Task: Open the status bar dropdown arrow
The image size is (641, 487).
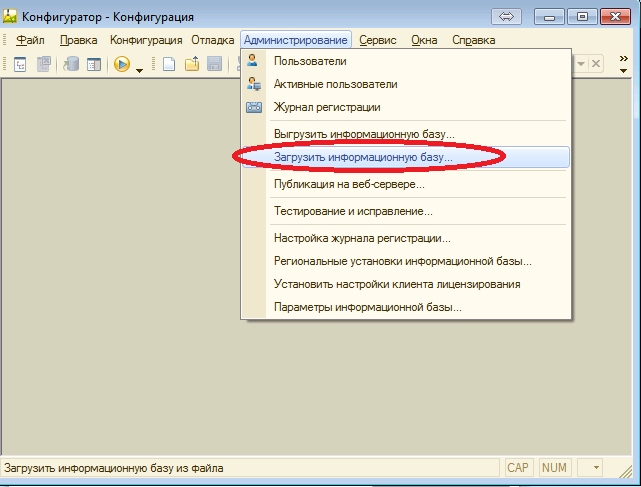Action: click(x=594, y=468)
